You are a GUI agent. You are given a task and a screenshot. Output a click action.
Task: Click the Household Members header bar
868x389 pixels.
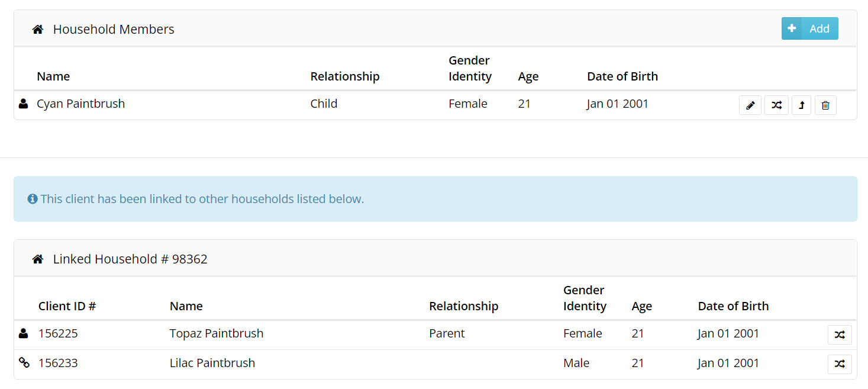click(x=414, y=28)
